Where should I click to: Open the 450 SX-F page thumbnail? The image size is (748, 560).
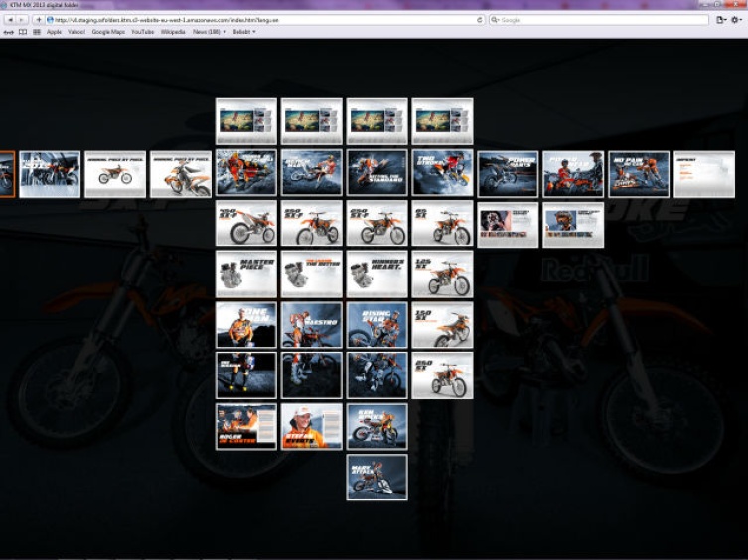(x=245, y=223)
